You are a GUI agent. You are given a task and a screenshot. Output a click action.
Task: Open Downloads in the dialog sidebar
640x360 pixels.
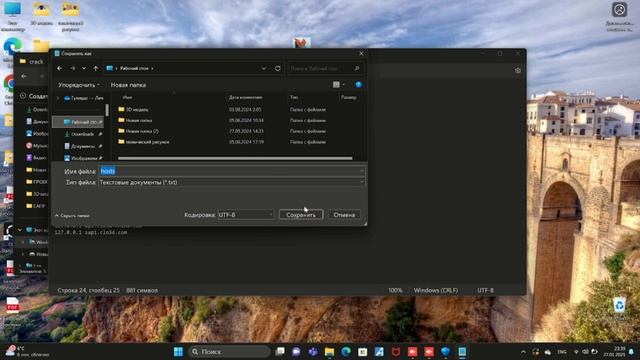(83, 134)
